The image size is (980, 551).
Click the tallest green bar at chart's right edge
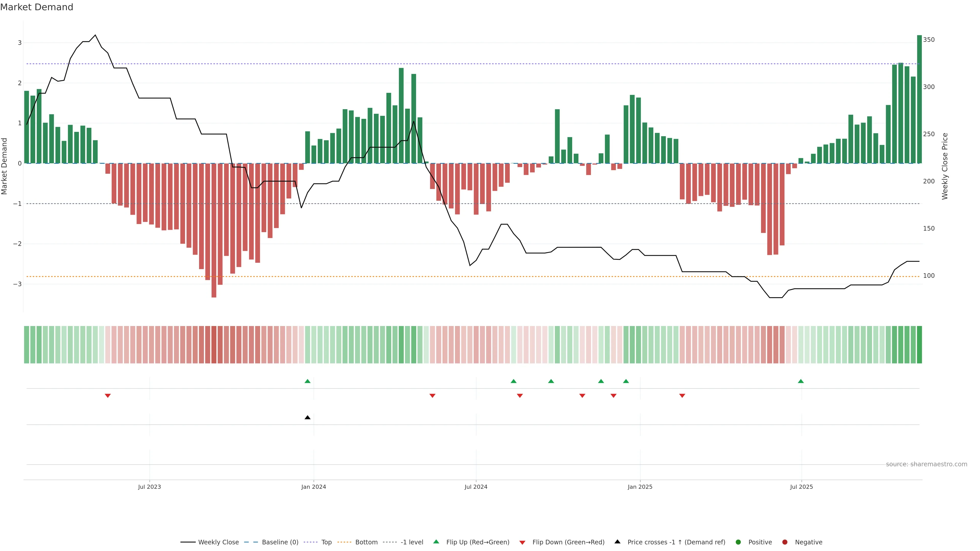[919, 99]
